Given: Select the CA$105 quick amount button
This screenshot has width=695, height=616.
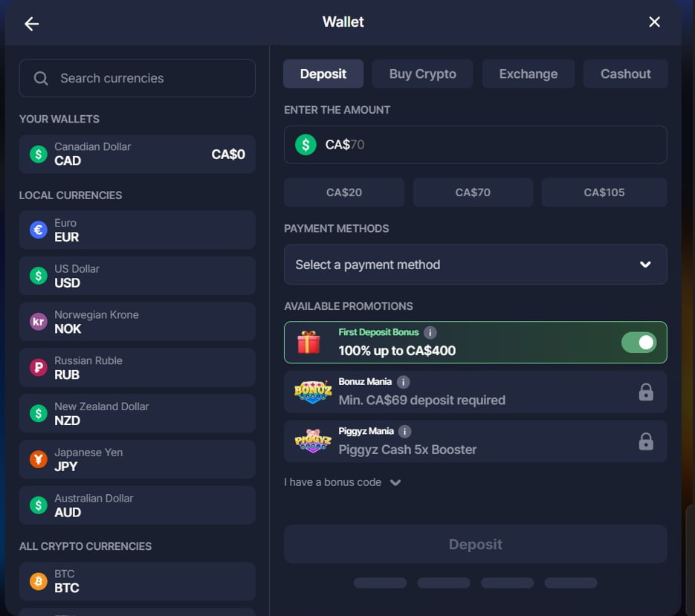Looking at the screenshot, I should (604, 192).
